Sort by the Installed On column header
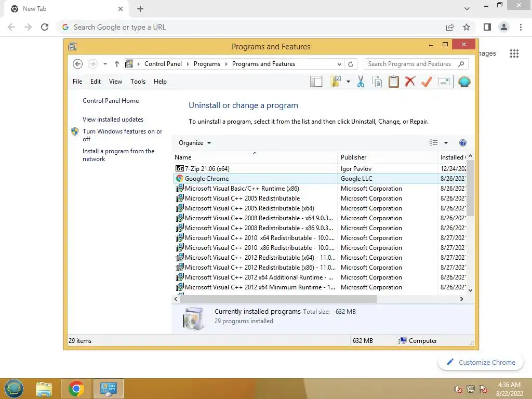 click(x=453, y=157)
